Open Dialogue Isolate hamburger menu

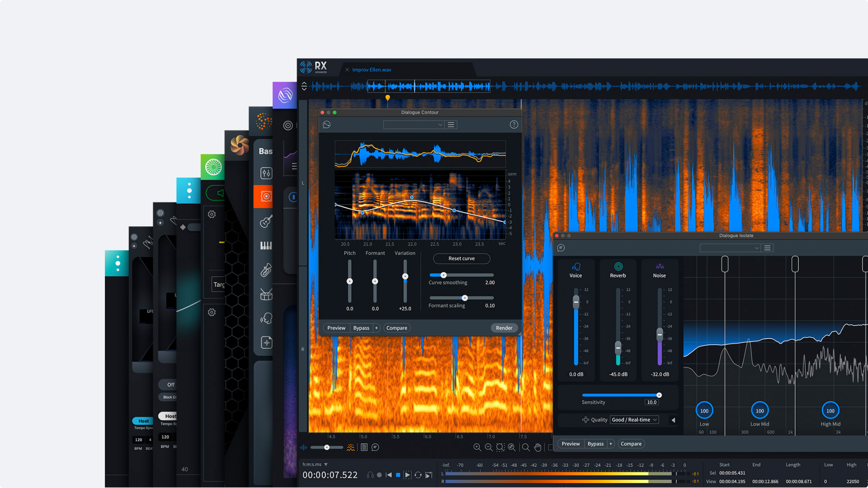(767, 248)
